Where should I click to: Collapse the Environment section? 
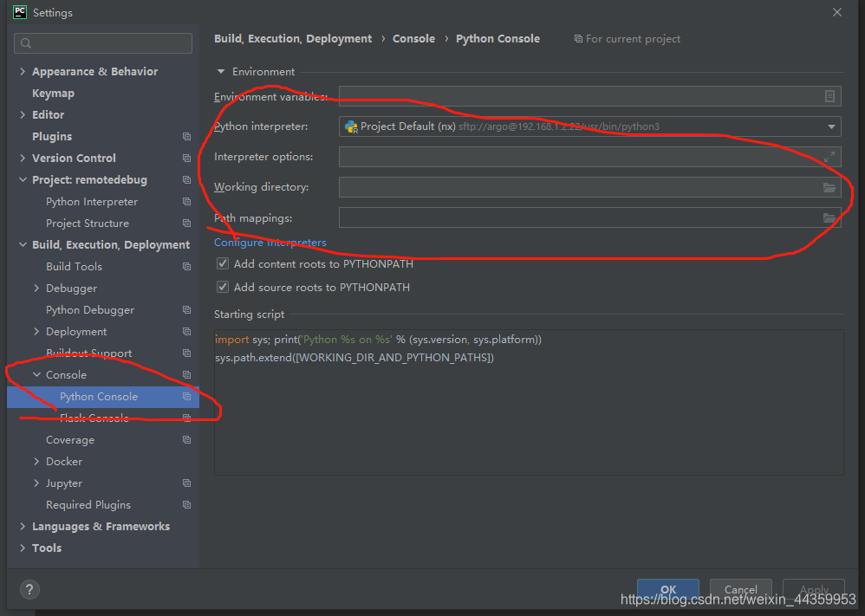pyautogui.click(x=221, y=72)
